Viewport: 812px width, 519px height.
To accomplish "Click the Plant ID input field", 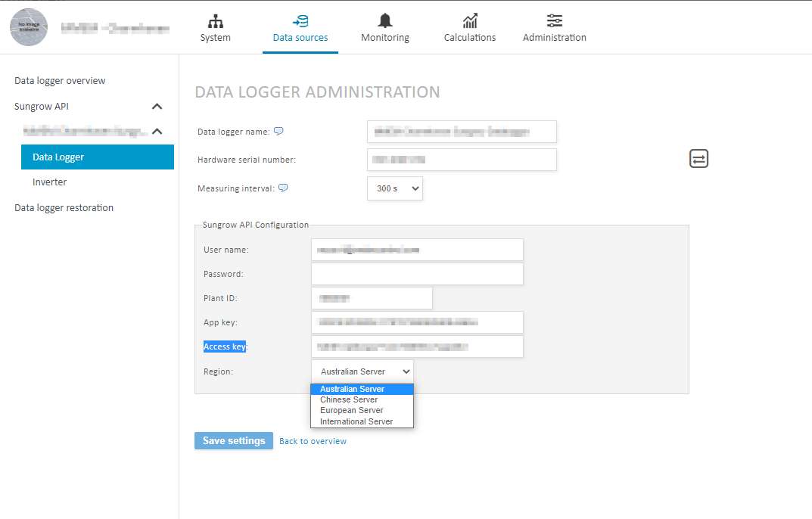I will click(371, 297).
